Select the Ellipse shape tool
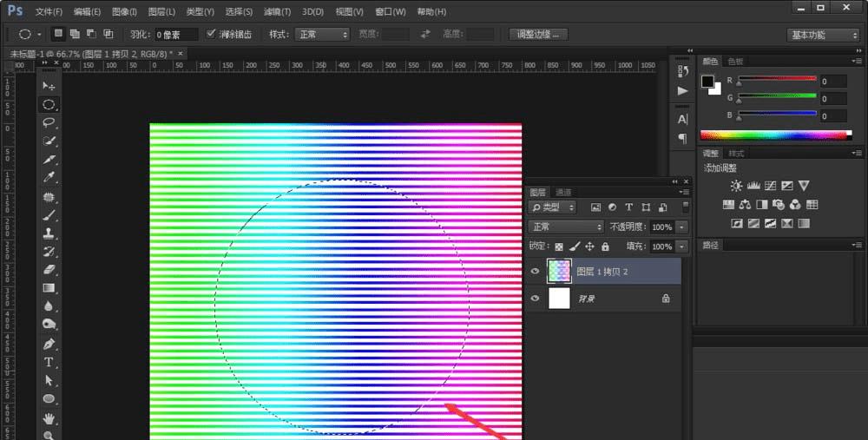The image size is (868, 440). 49,398
